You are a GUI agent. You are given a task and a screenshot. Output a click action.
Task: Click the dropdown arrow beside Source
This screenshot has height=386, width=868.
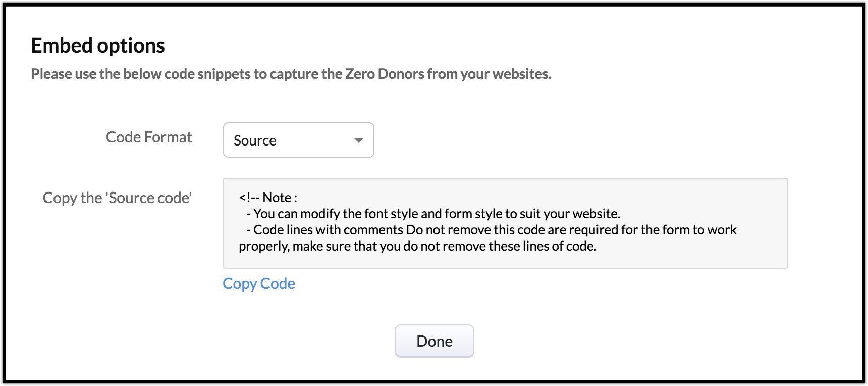tap(359, 140)
